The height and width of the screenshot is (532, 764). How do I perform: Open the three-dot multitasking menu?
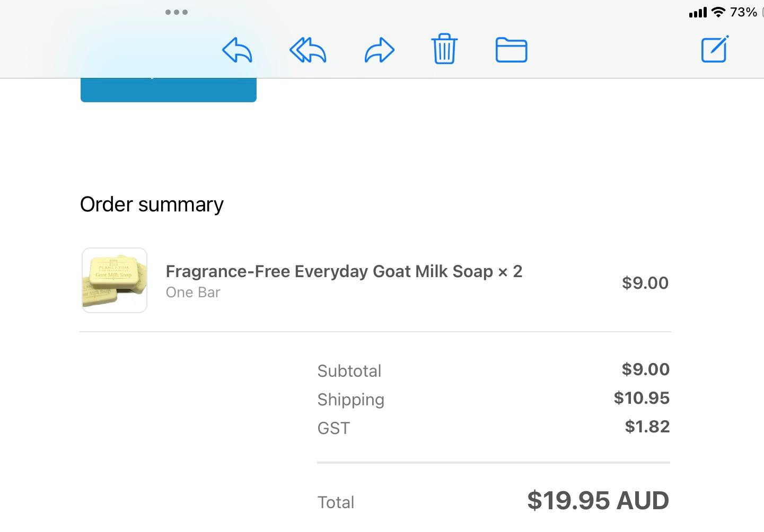pyautogui.click(x=177, y=12)
